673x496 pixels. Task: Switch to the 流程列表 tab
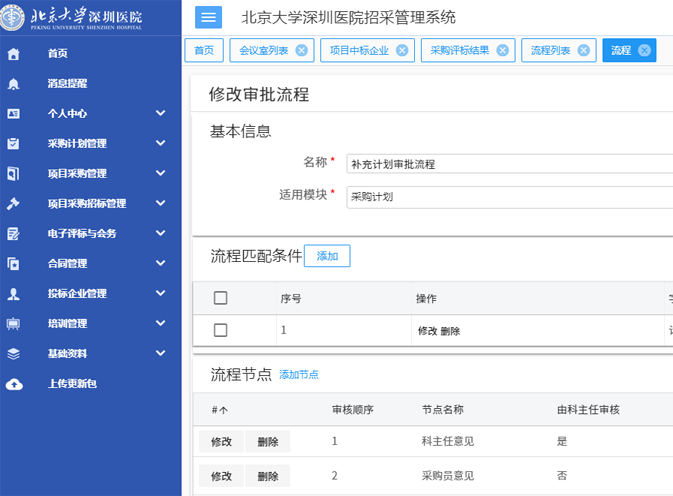coord(550,50)
